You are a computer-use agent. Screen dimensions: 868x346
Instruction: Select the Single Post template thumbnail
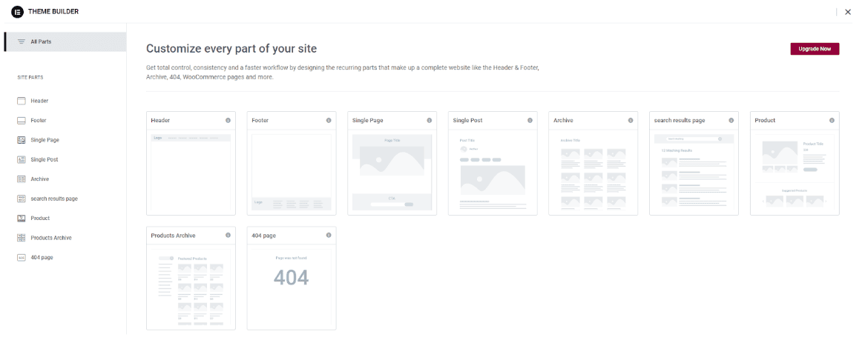click(493, 172)
